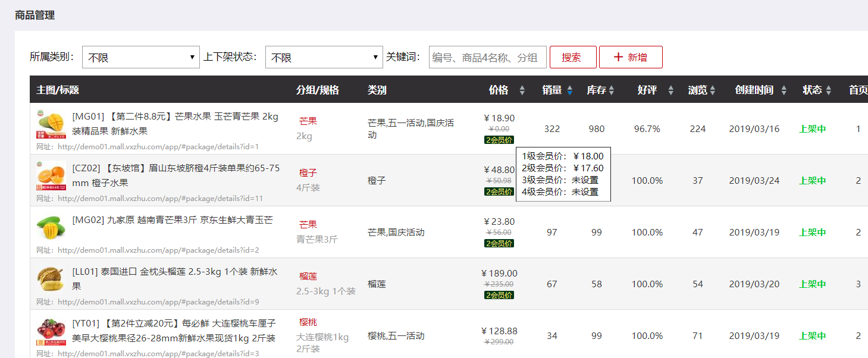Click the product URL ending in id=3
Image resolution: width=868 pixels, height=358 pixels.
click(158, 354)
